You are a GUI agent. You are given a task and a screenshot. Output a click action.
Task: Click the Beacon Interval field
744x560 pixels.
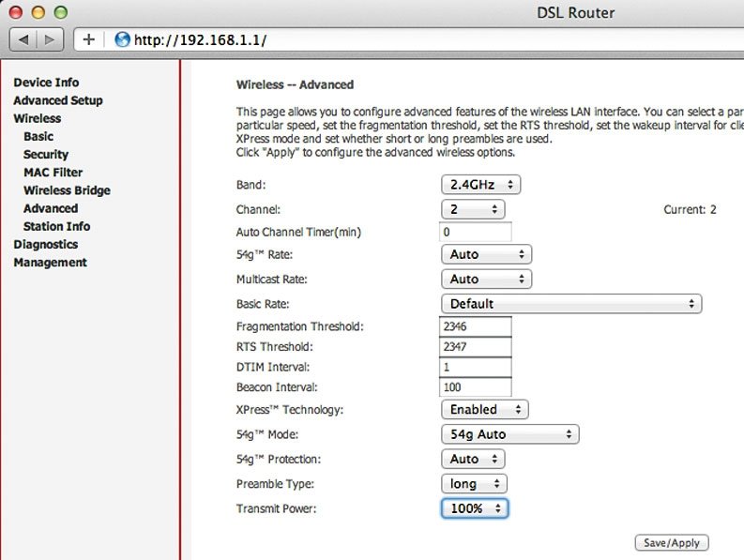coord(476,387)
